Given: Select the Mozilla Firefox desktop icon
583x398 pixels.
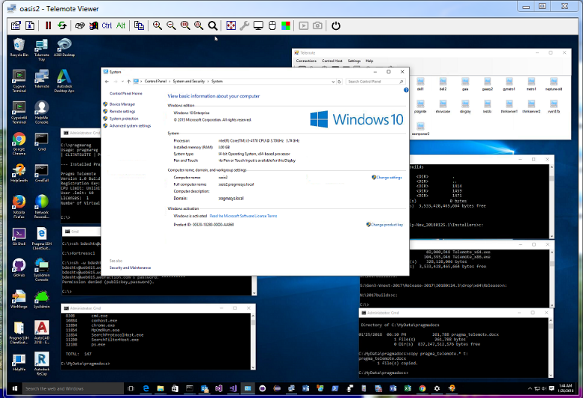Looking at the screenshot, I should click(x=19, y=206).
